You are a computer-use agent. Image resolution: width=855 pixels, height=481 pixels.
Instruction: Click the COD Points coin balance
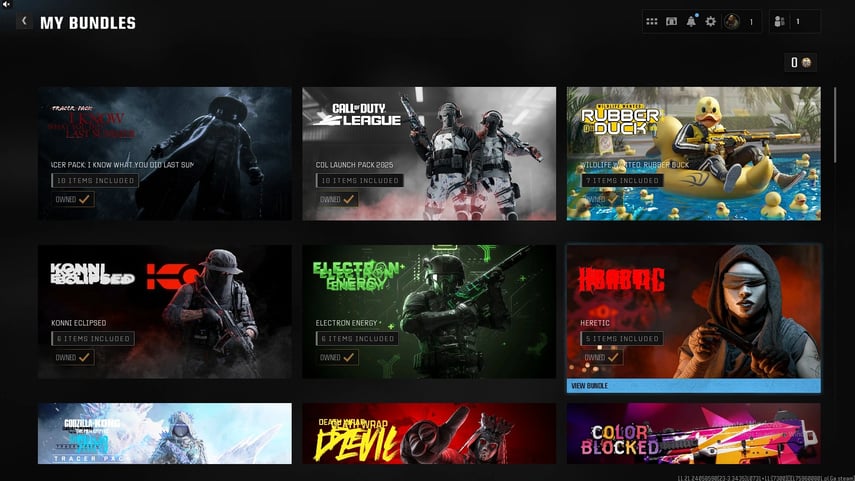(801, 63)
